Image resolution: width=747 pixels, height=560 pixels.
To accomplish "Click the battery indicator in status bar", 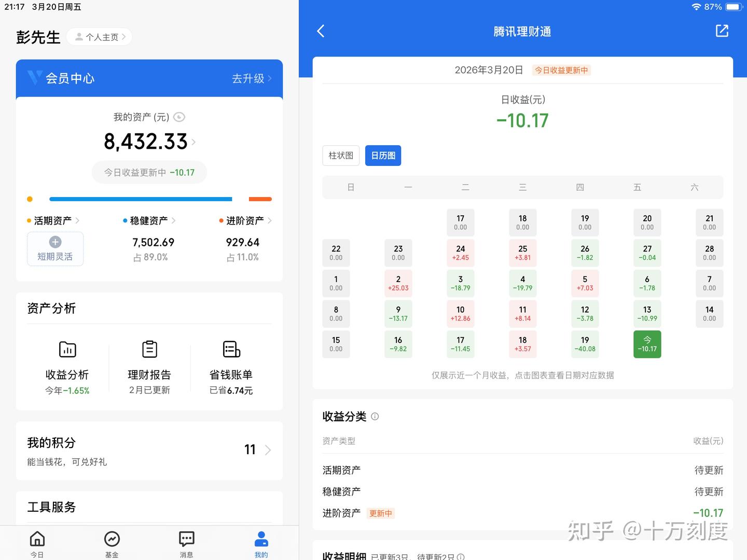I will 734,7.
